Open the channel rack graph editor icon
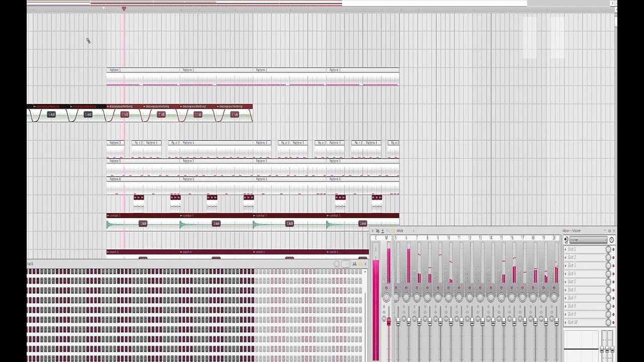 (354, 263)
